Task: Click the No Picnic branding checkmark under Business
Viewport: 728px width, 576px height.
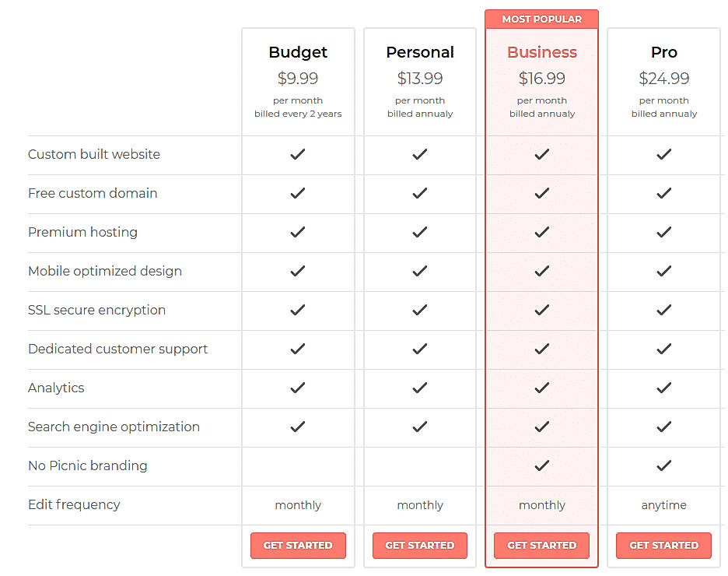Action: point(541,465)
